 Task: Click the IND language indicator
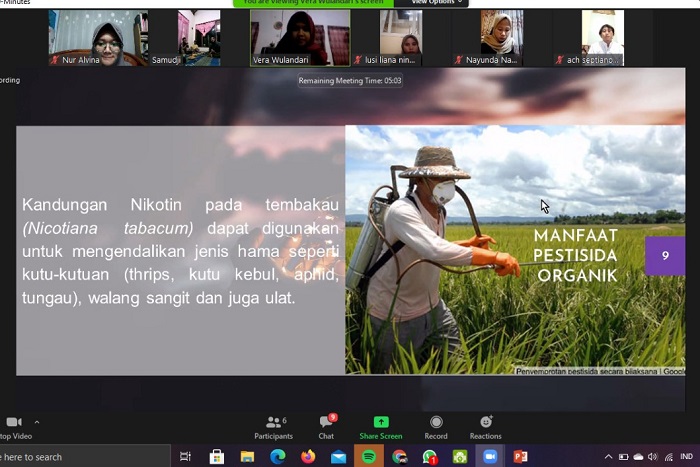(687, 456)
